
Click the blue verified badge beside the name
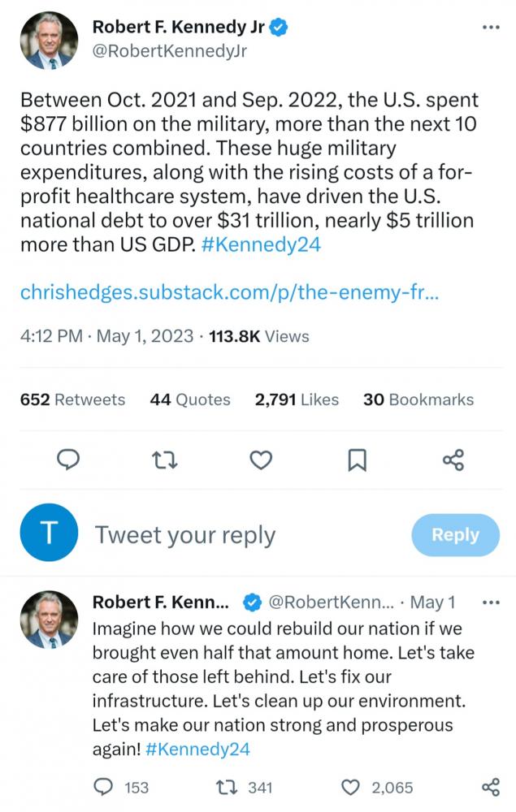tap(280, 27)
